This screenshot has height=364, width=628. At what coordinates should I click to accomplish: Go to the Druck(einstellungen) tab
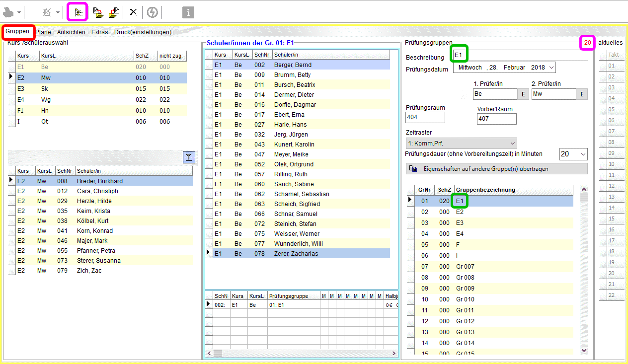(x=143, y=32)
